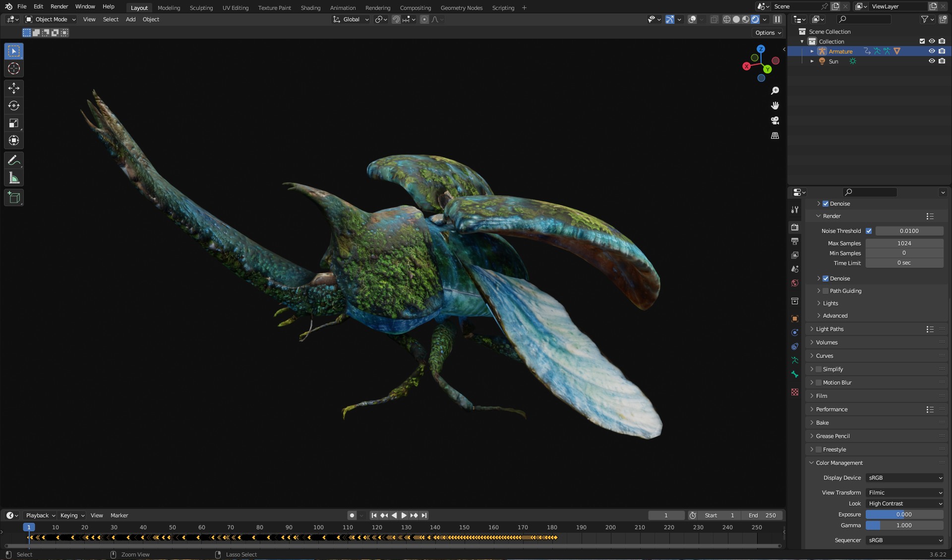Screen dimensions: 952x560
Task: Select the Rotate tool
Action: tap(14, 106)
